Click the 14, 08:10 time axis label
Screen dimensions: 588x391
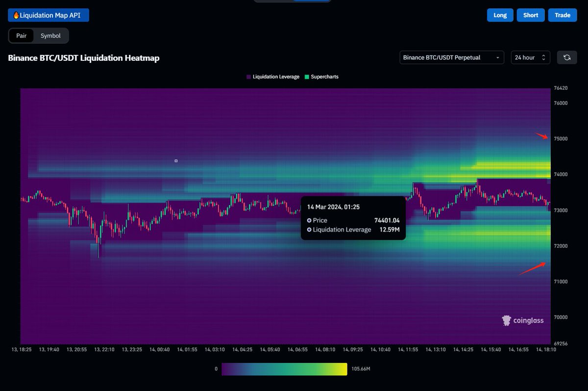pyautogui.click(x=325, y=350)
